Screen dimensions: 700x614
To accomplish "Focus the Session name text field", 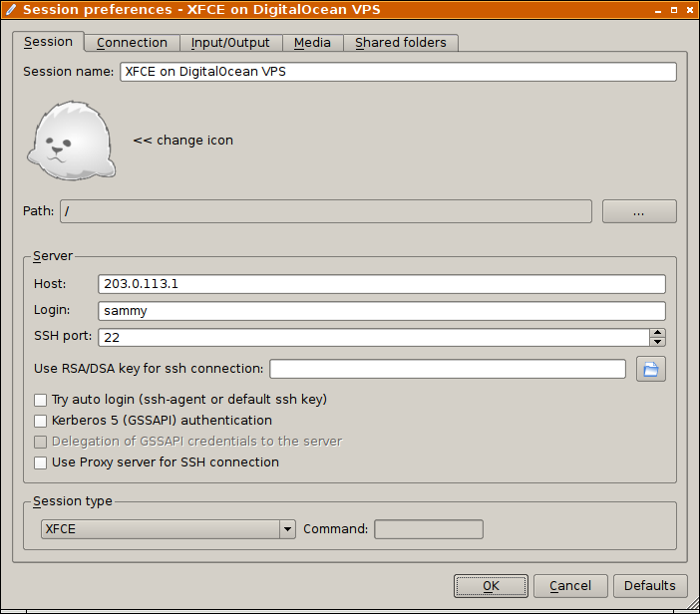I will pyautogui.click(x=398, y=72).
